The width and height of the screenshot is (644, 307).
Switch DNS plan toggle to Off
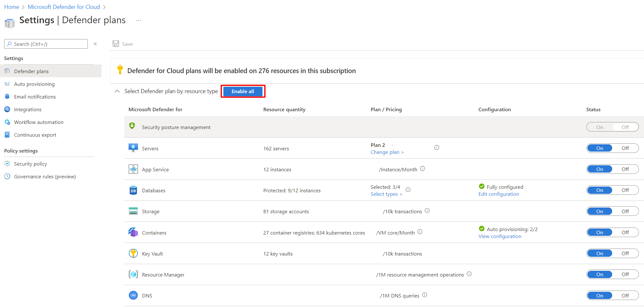[625, 296]
